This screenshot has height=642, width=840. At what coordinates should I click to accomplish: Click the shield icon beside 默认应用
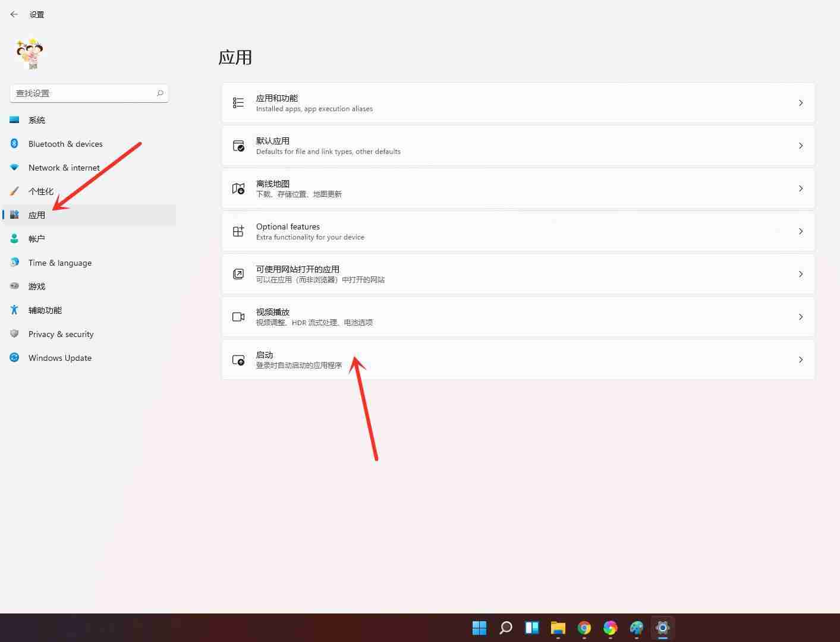238,146
